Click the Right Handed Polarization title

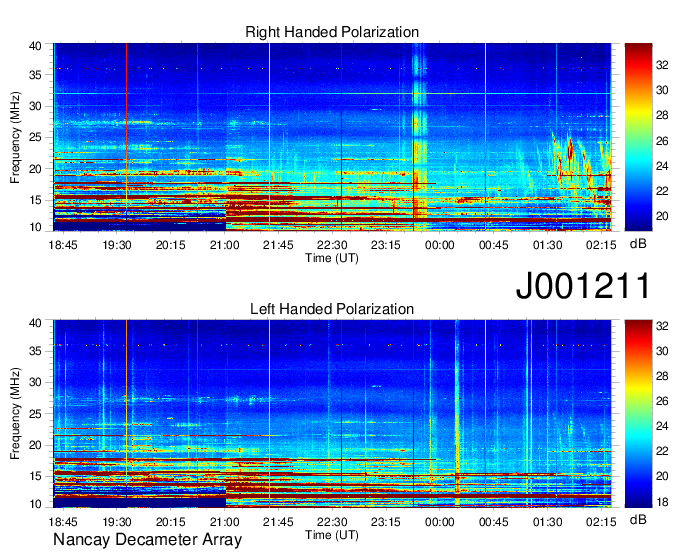[x=332, y=32]
